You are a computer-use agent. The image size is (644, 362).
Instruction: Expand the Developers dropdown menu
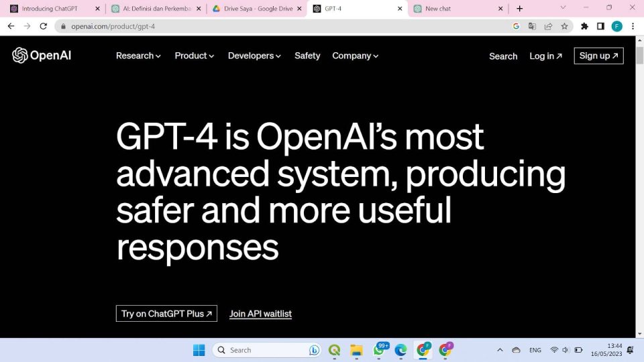click(x=254, y=56)
